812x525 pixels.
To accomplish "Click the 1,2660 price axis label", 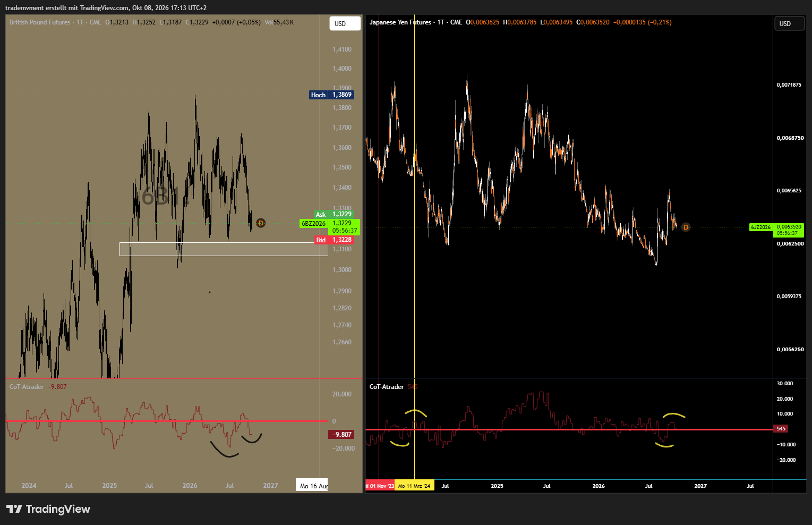I will [342, 342].
